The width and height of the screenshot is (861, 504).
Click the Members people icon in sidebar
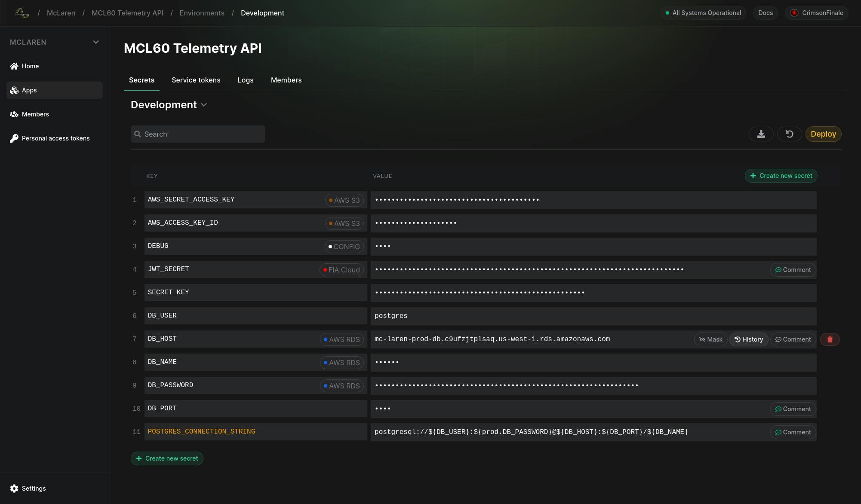tap(14, 114)
